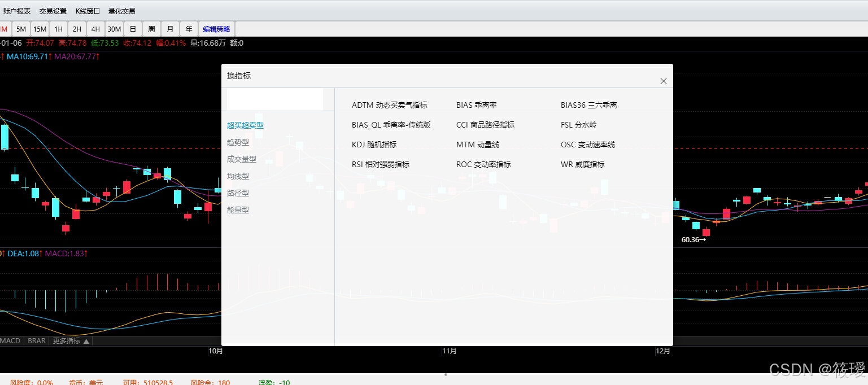This screenshot has height=385, width=868.
Task: Select the 均线型 indicator category
Action: pyautogui.click(x=238, y=176)
